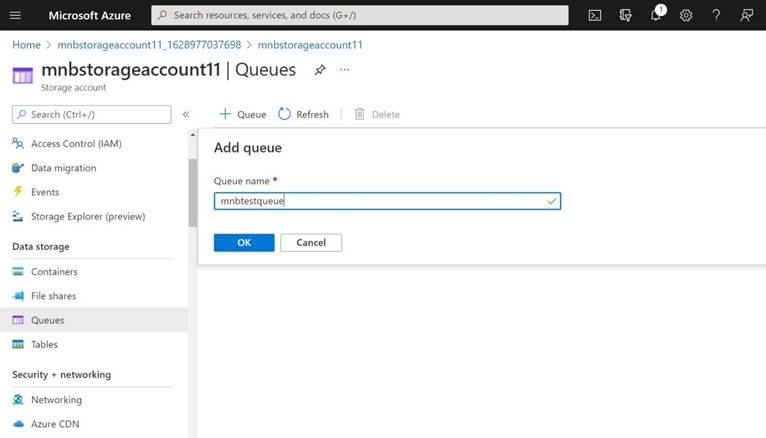
Task: Click the Azure CDN cloud icon
Action: [x=18, y=424]
